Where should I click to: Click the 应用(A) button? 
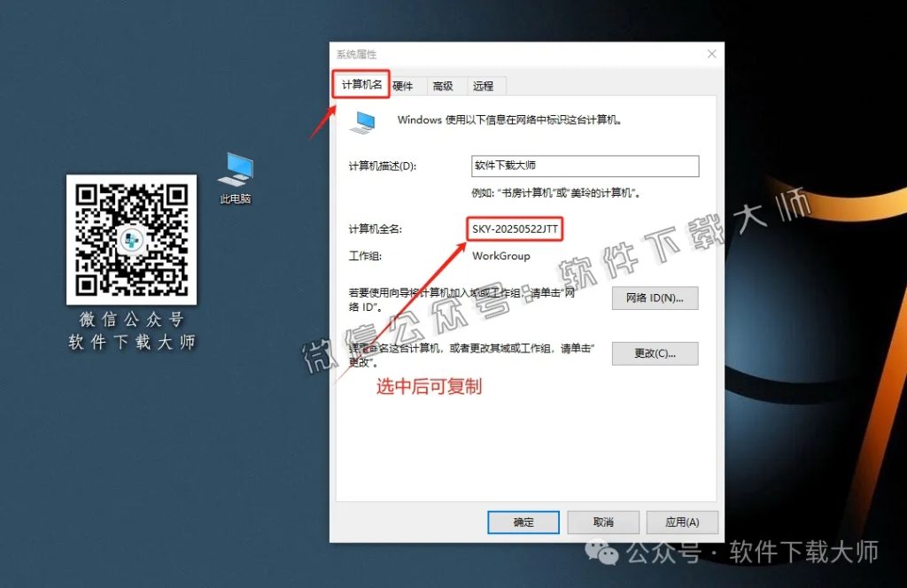click(x=681, y=522)
